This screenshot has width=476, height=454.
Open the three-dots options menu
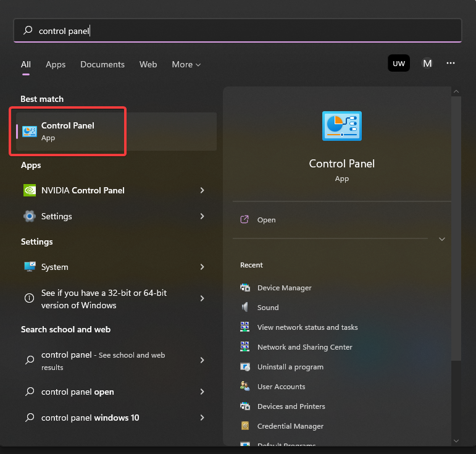point(451,63)
